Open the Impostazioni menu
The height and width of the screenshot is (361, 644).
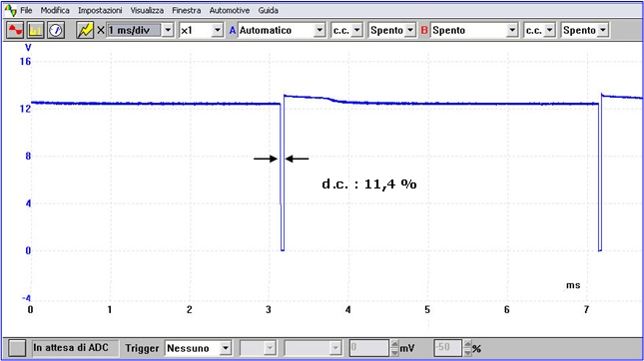(100, 10)
